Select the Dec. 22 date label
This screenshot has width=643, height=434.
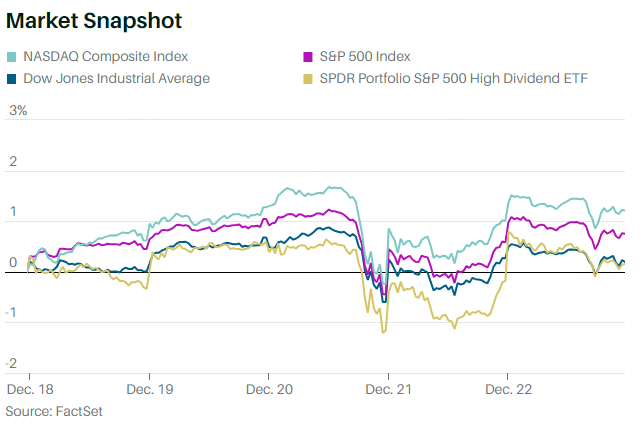508,389
